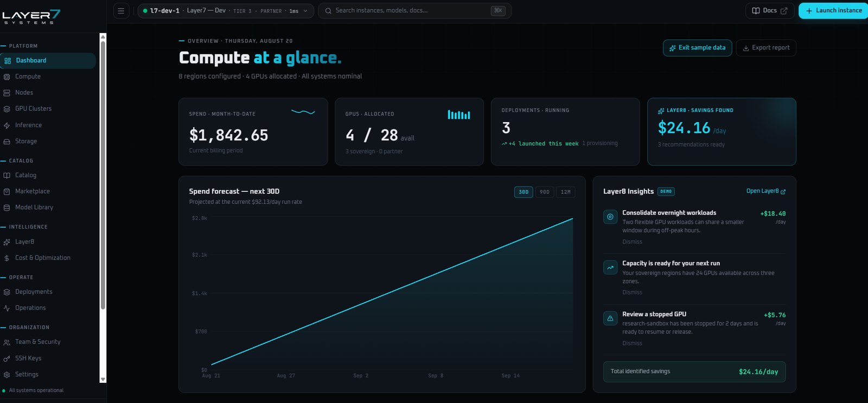Click the $1,842.65 spend value
Image resolution: width=868 pixels, height=403 pixels.
(x=228, y=135)
